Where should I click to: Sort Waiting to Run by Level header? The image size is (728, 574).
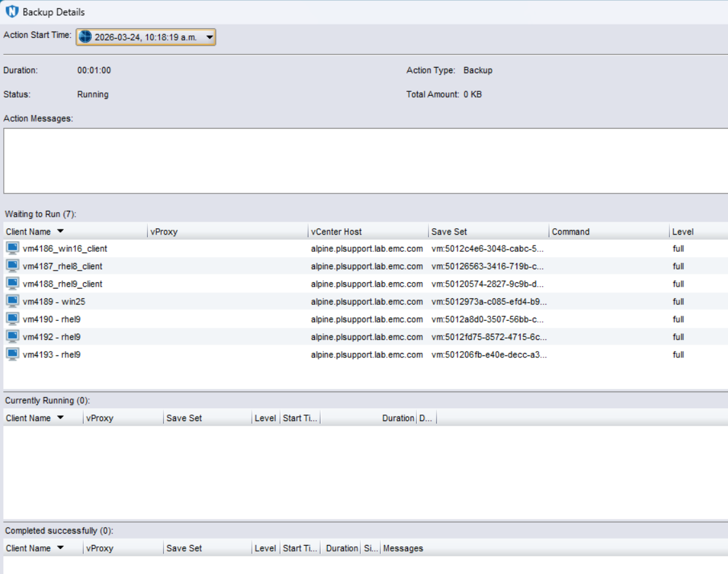tap(682, 232)
